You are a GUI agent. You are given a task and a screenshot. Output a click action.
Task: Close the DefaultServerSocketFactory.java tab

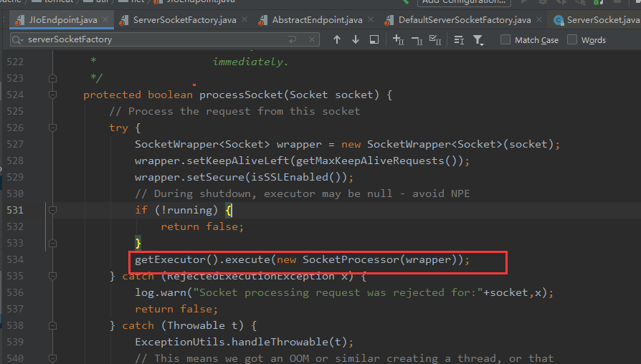(x=539, y=19)
